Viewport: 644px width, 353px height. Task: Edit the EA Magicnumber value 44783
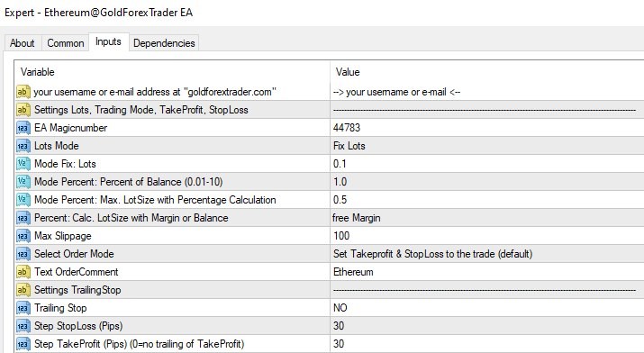(487, 128)
